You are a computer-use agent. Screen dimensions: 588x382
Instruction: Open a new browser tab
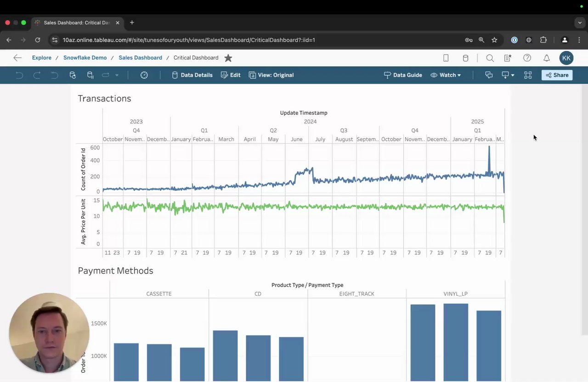pos(132,22)
